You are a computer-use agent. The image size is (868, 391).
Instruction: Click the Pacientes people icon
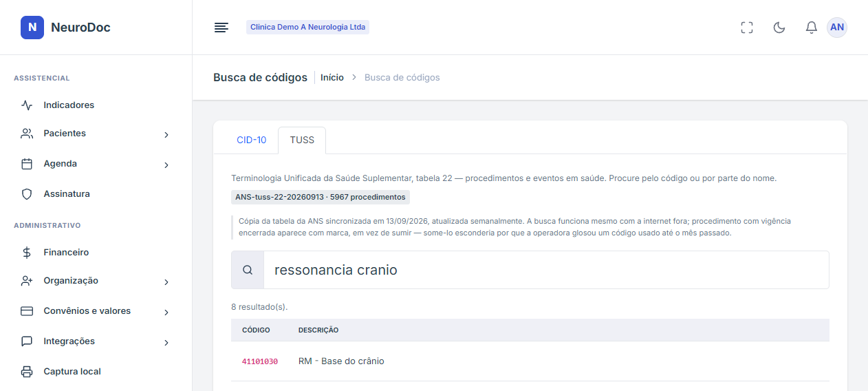[27, 134]
